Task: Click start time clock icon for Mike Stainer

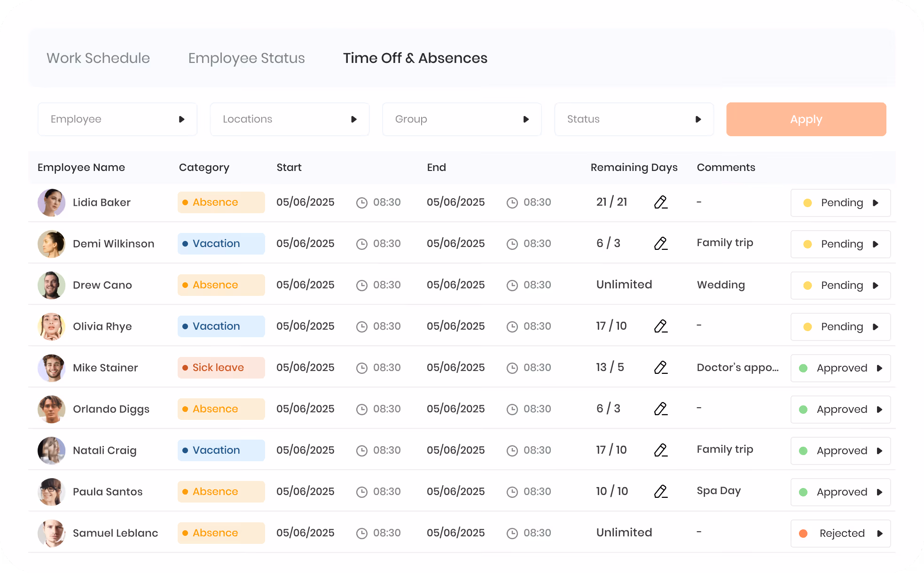Action: [362, 368]
